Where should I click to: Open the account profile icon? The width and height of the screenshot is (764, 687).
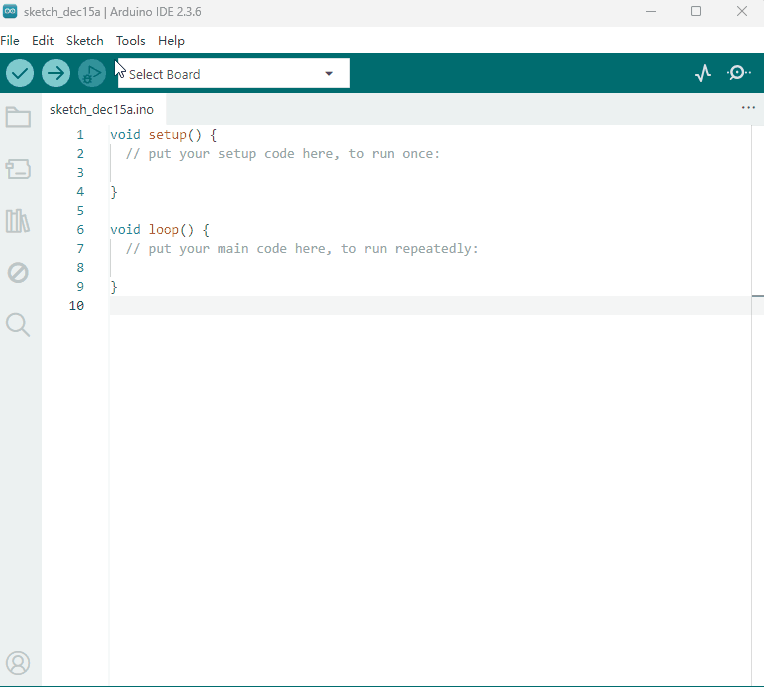click(18, 663)
